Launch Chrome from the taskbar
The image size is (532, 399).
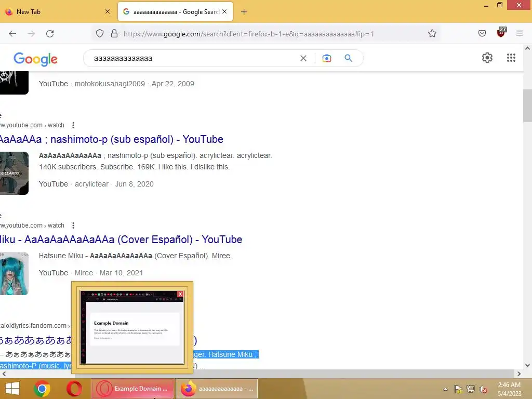[x=42, y=389]
